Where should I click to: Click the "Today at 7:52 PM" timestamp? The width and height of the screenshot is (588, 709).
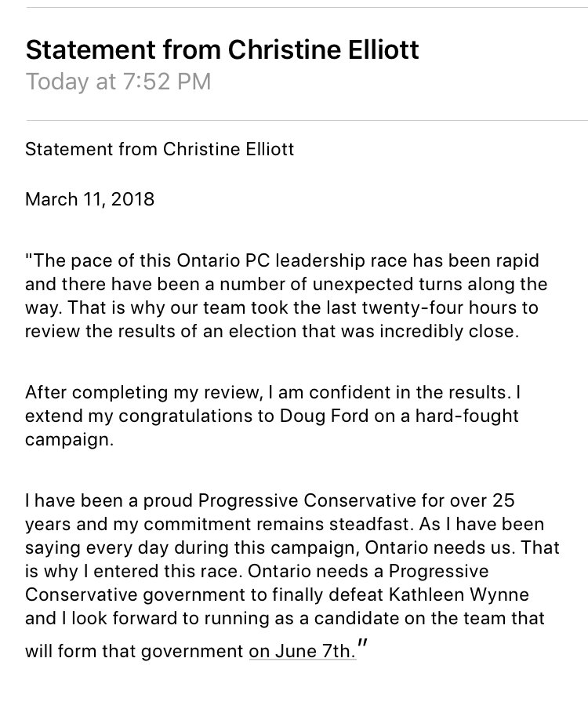coord(118,82)
